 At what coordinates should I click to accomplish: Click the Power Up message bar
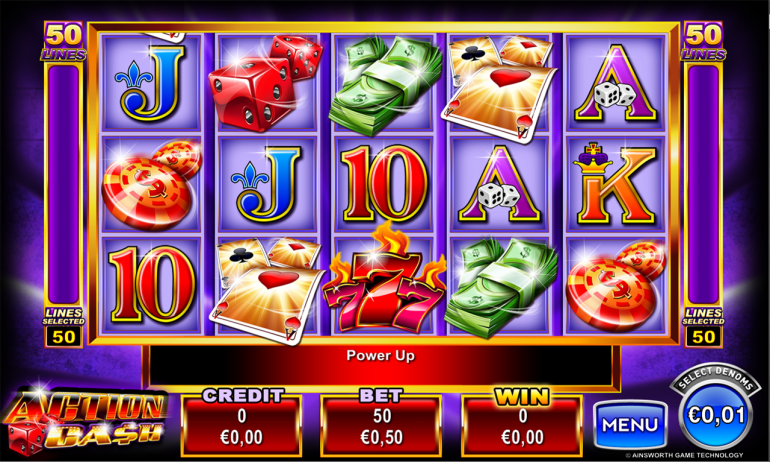click(381, 365)
